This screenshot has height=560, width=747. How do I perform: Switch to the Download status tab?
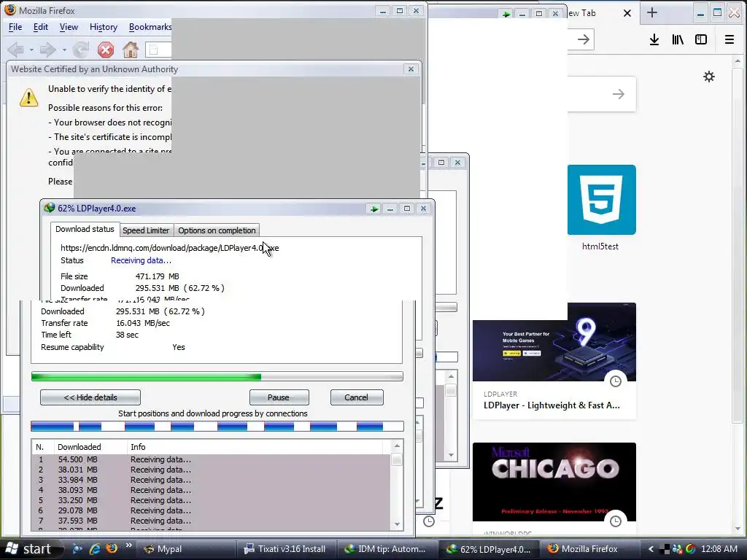pos(85,229)
